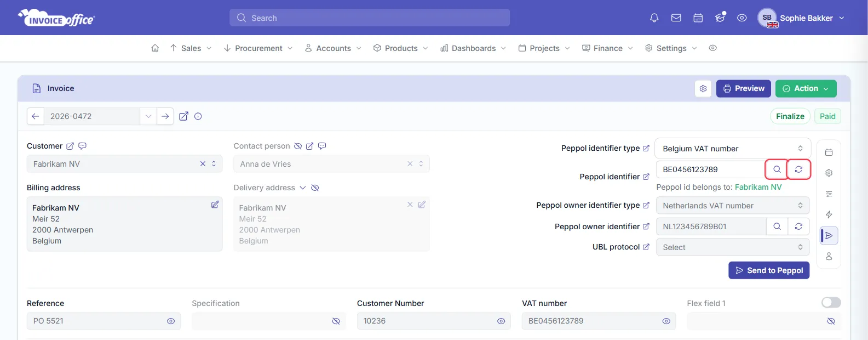Open Peppol identifier type dropdown
This screenshot has height=340, width=868.
tap(733, 149)
